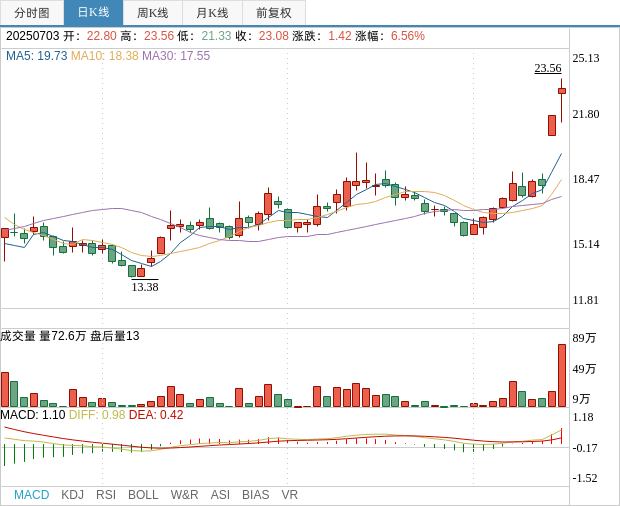
Task: Open the 周K线 weekly chart tab
Action: [x=153, y=13]
